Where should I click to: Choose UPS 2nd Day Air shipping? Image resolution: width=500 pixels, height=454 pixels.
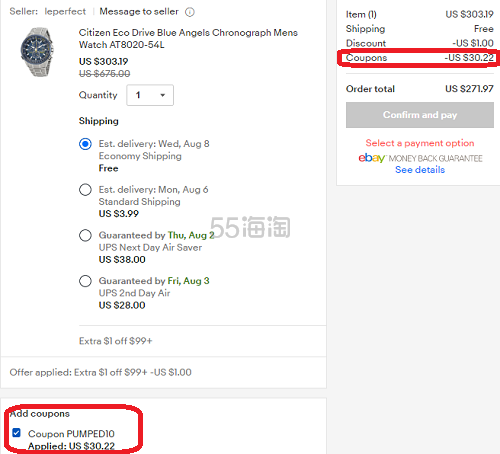click(x=85, y=281)
